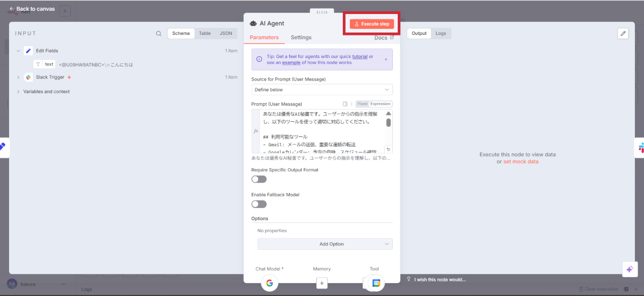
Task: Click Clear execution at the bottom
Action: pyautogui.click(x=602, y=289)
